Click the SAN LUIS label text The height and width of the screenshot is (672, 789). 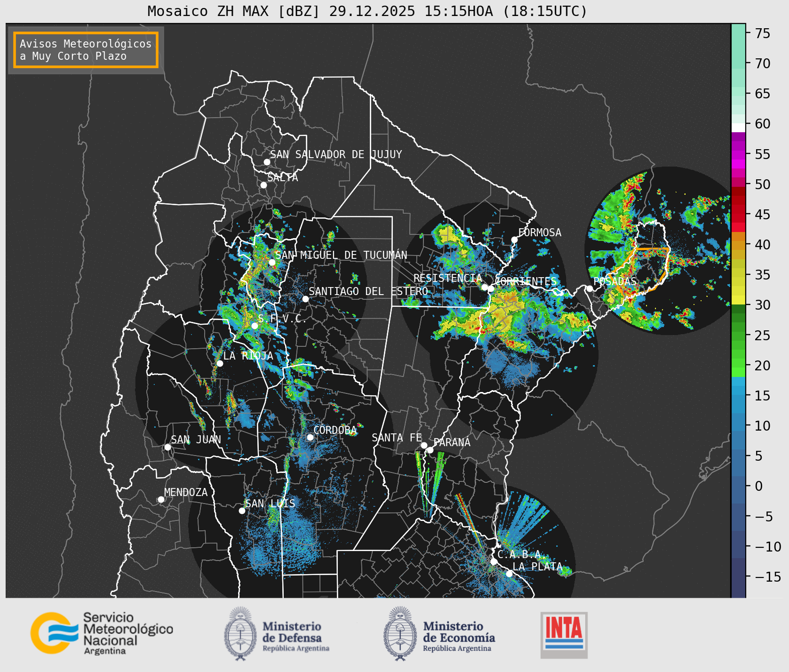270,504
